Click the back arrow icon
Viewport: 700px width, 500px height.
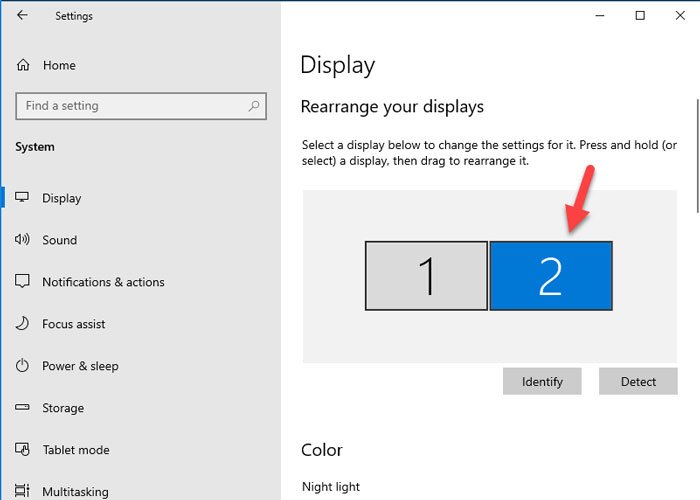[22, 15]
